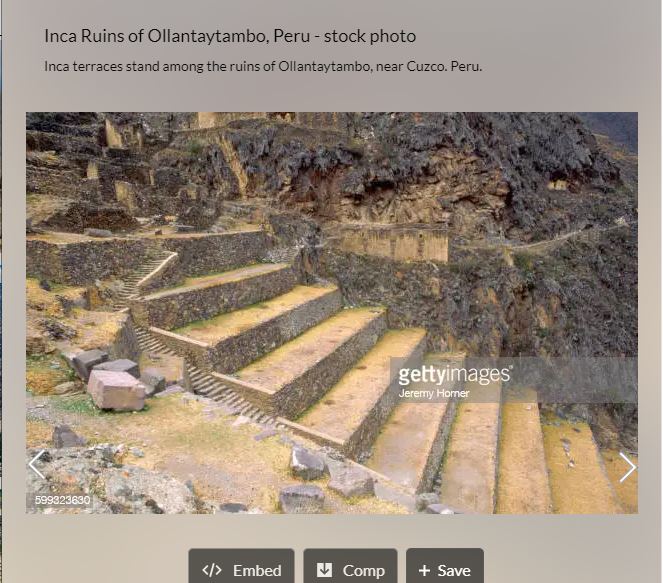Click the gettyimages watermark logo
This screenshot has height=583, width=663.
[455, 375]
